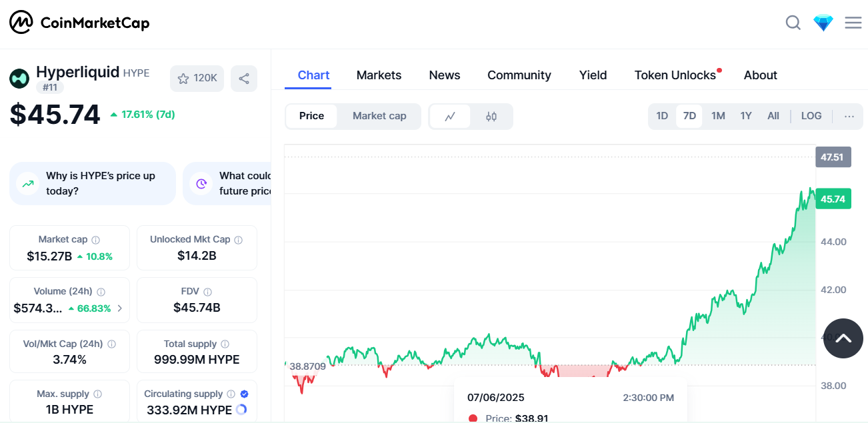This screenshot has width=868, height=423.
Task: Click the 10.8% market cap change
Action: point(95,256)
